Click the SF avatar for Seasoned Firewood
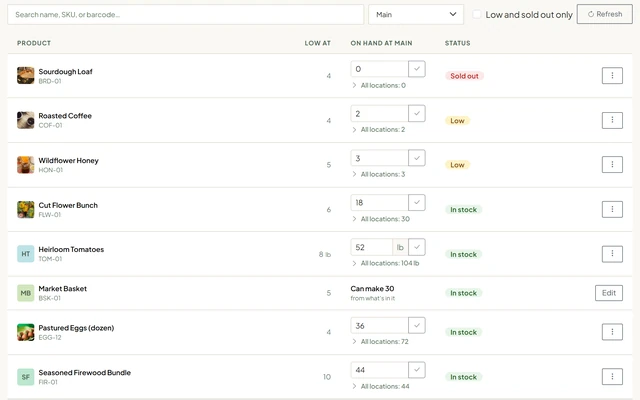This screenshot has width=640, height=400. [25, 377]
